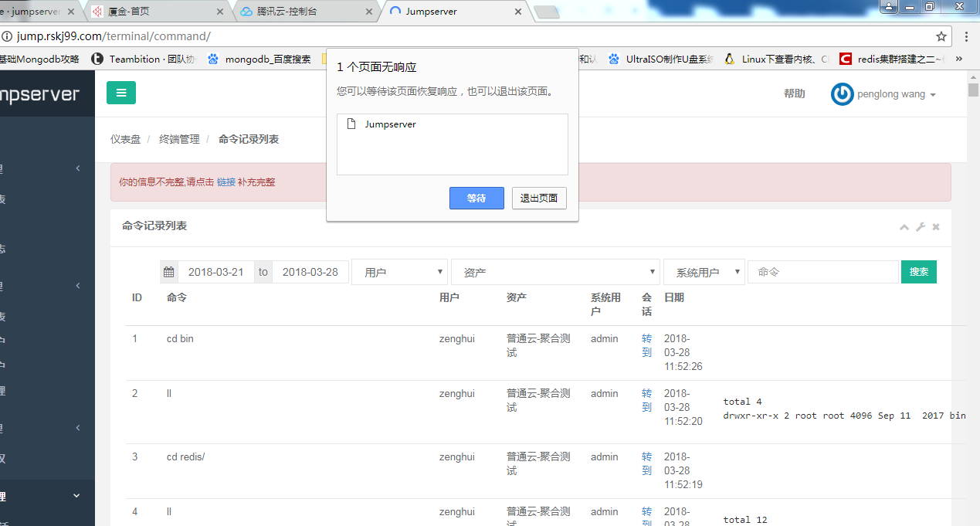Screen dimensions: 980x526
Task: View site info icon in the address bar
Action: (x=7, y=36)
